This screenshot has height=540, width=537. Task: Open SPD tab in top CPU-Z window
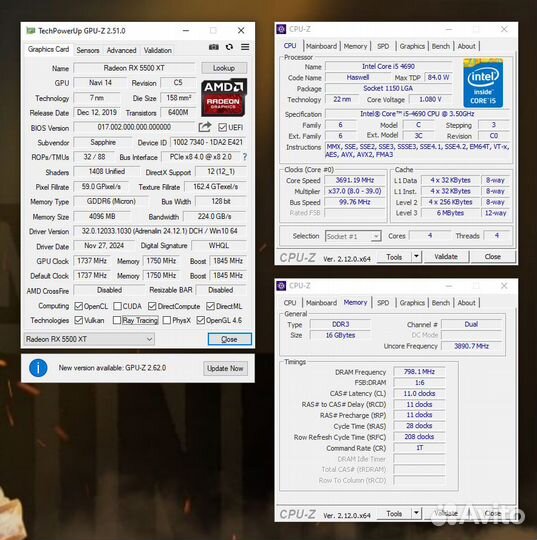click(383, 46)
